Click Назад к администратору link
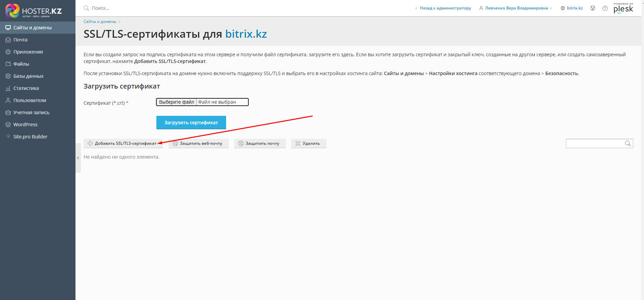 click(x=445, y=8)
